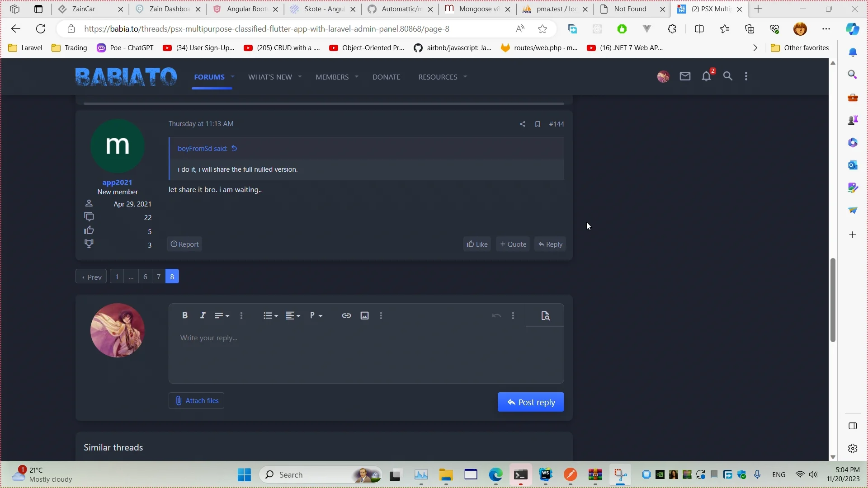Toggle bold formatting in reply editor
Viewport: 868px width, 488px height.
pyautogui.click(x=185, y=315)
